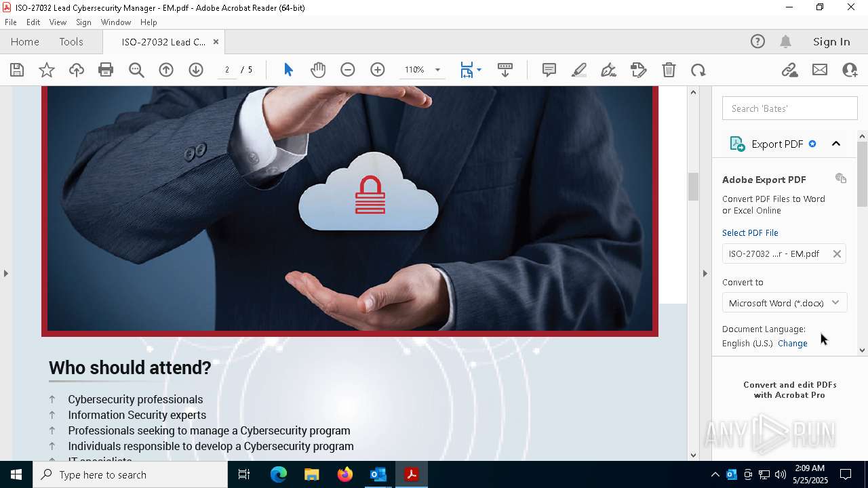Save the file using the floppy icon
This screenshot has height=488, width=868.
(x=17, y=70)
